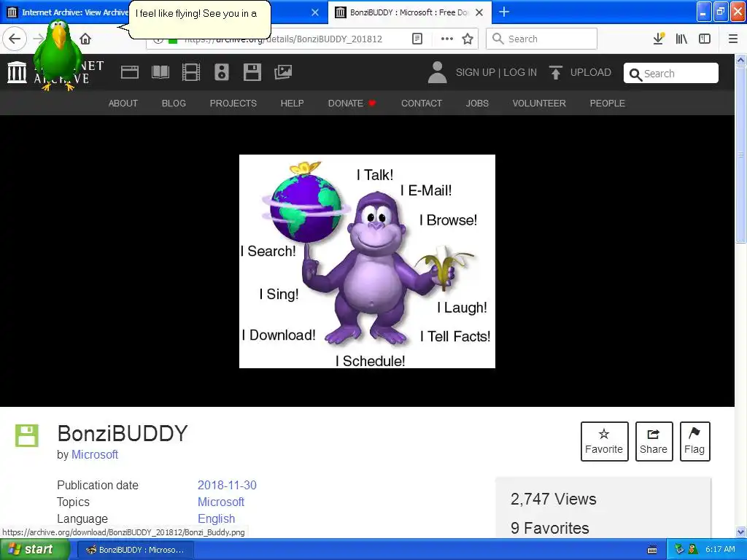Click the SIGN UP link
Viewport: 747px width, 560px height.
point(476,72)
